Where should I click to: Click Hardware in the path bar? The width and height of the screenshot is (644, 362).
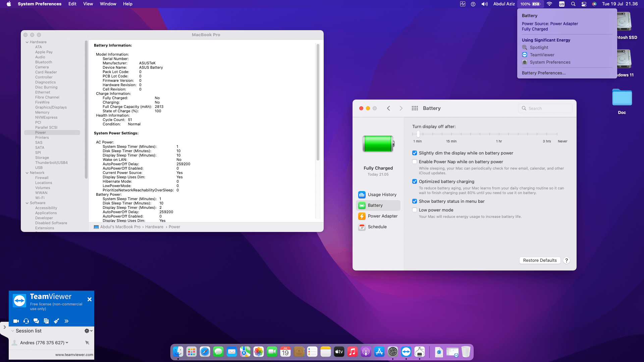click(154, 227)
